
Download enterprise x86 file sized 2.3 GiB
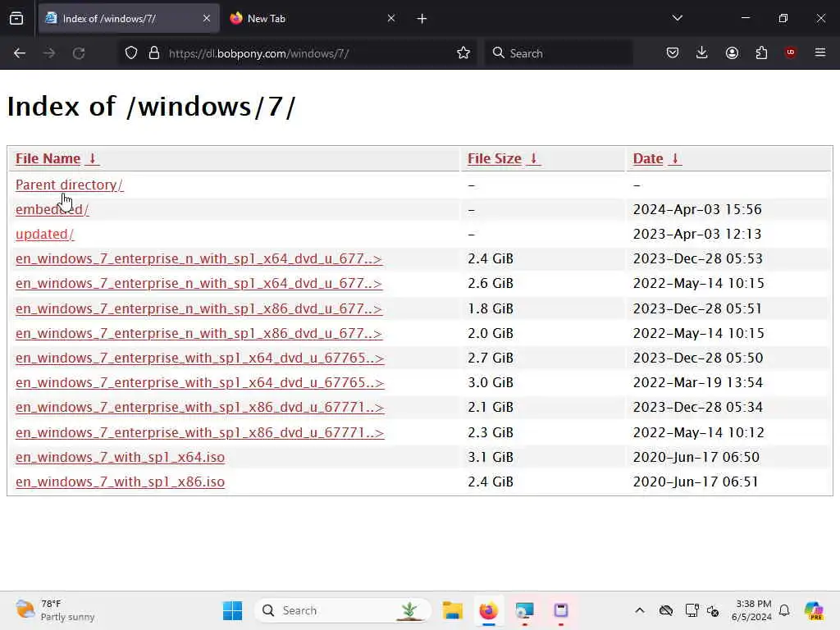[x=200, y=432]
